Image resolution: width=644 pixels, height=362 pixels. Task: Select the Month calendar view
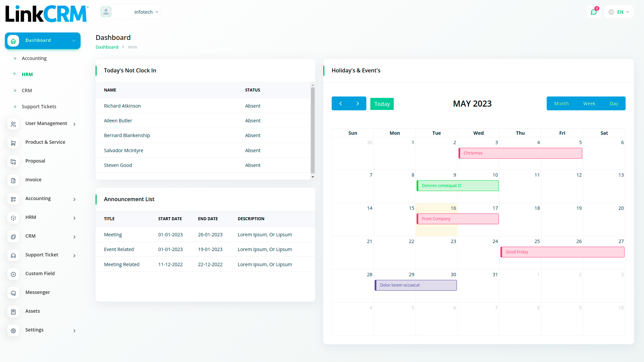[561, 104]
